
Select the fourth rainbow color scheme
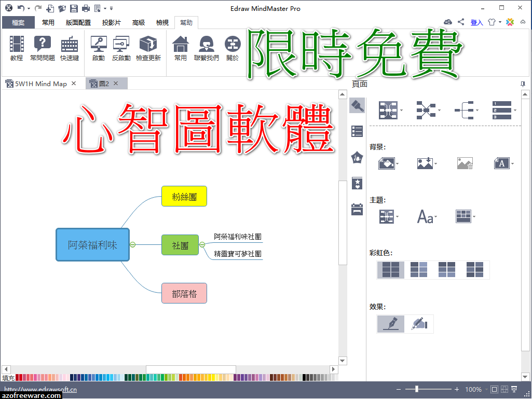[x=475, y=270]
